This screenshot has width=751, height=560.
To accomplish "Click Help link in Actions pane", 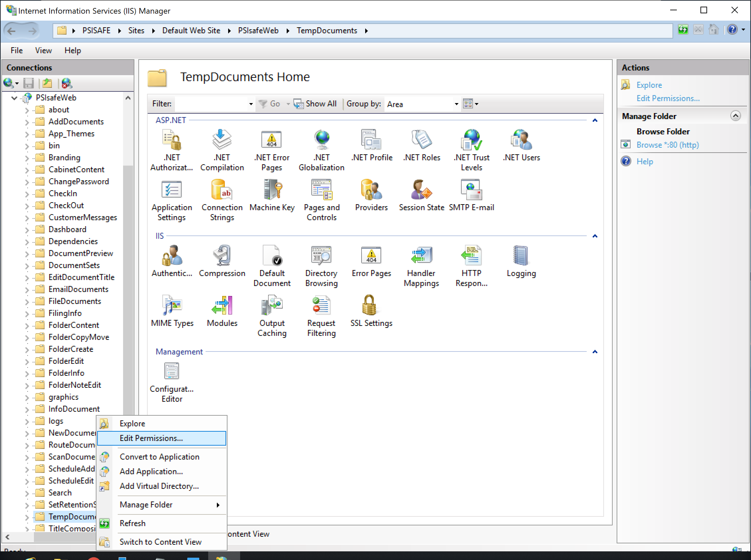I will pyautogui.click(x=644, y=161).
